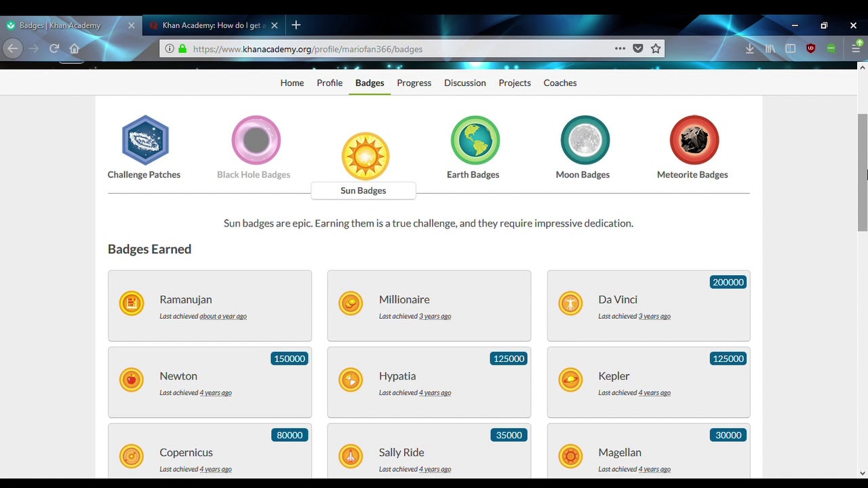The image size is (868, 488).
Task: Click the Moon Badges label
Action: click(x=583, y=175)
